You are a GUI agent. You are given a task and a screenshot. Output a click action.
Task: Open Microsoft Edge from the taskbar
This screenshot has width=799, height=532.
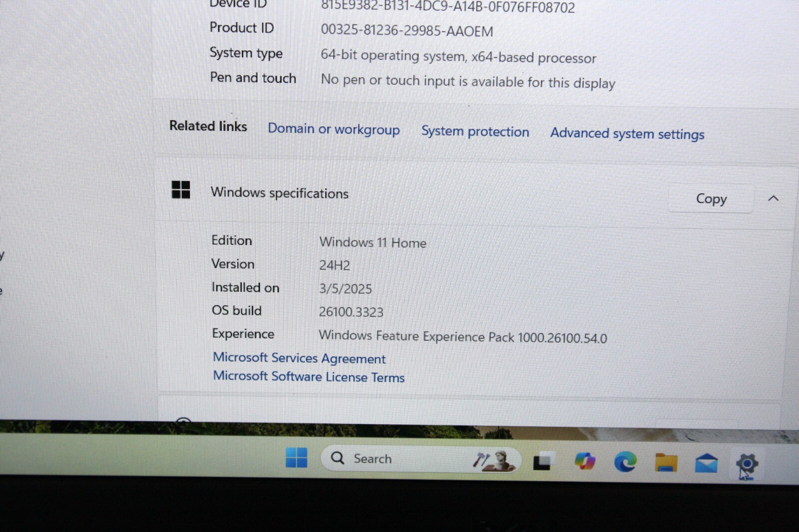pos(625,462)
